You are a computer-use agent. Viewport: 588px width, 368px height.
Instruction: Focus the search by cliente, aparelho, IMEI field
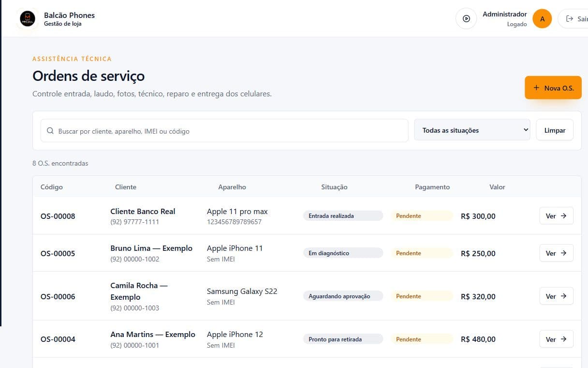[x=224, y=131]
